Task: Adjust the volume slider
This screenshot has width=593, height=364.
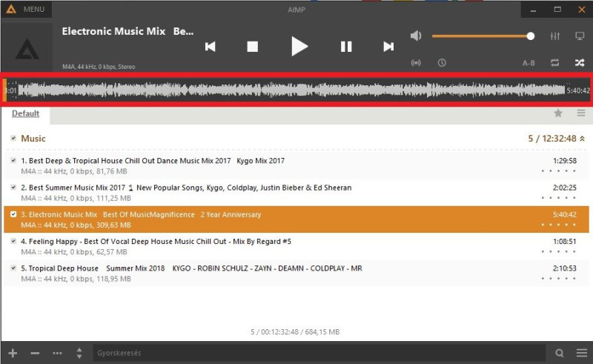Action: pyautogui.click(x=483, y=36)
